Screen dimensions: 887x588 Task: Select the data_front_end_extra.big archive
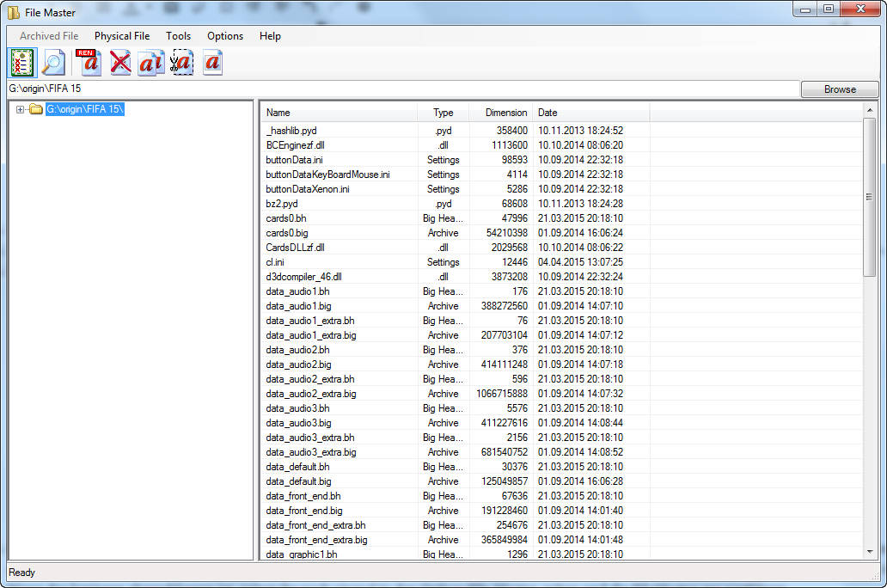(317, 541)
